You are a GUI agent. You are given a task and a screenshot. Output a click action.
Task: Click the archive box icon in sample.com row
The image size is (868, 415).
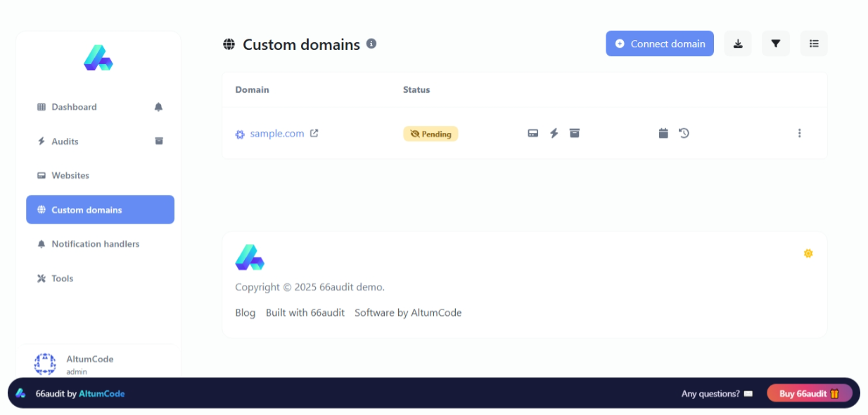pyautogui.click(x=575, y=133)
